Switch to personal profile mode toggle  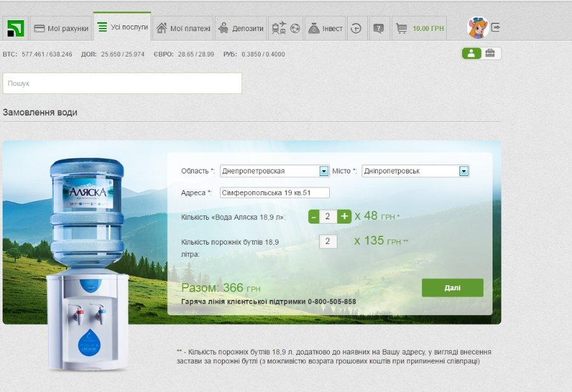[x=471, y=53]
